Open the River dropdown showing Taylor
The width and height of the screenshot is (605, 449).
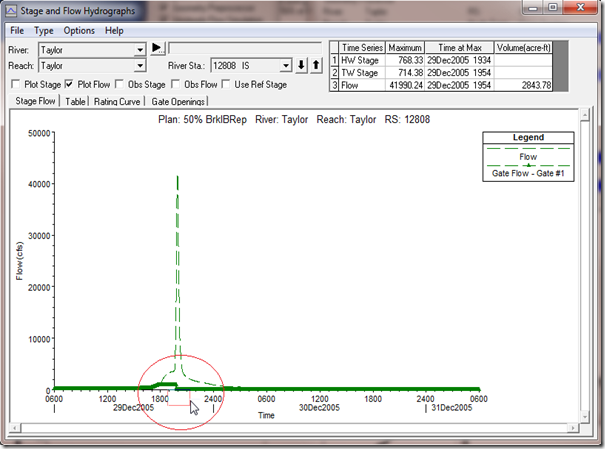coord(140,50)
